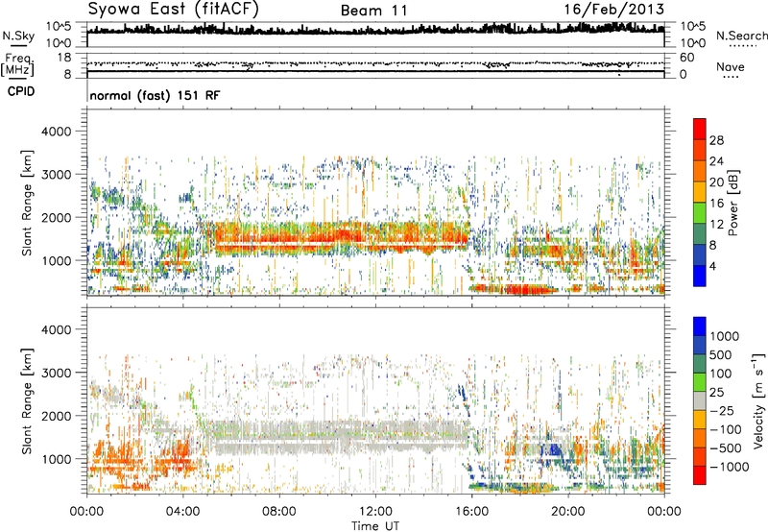Screen dimensions: 768x532
Task: Click "Slant Range [km]" on the power panel
Action: tap(27, 203)
